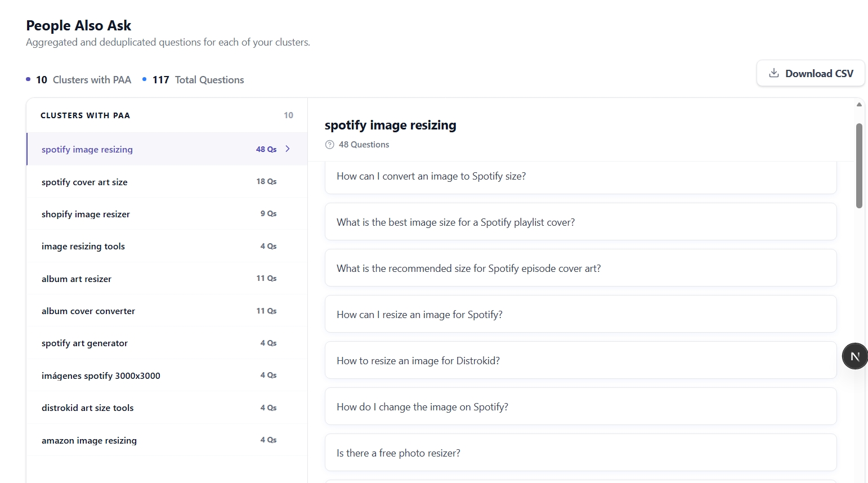This screenshot has height=483, width=868.
Task: Open the round N badge icon
Action: point(854,356)
